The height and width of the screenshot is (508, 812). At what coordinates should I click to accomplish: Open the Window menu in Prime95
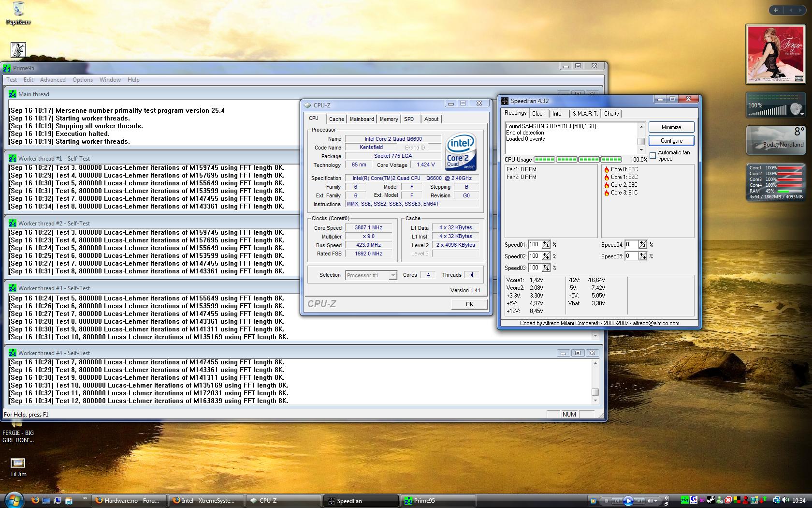click(110, 80)
